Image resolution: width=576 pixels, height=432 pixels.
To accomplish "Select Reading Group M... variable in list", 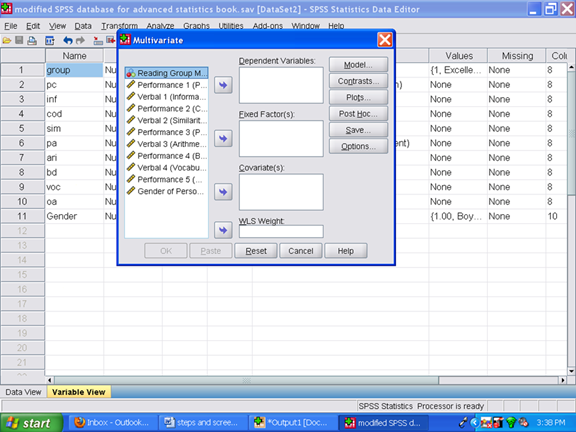I will pos(167,73).
